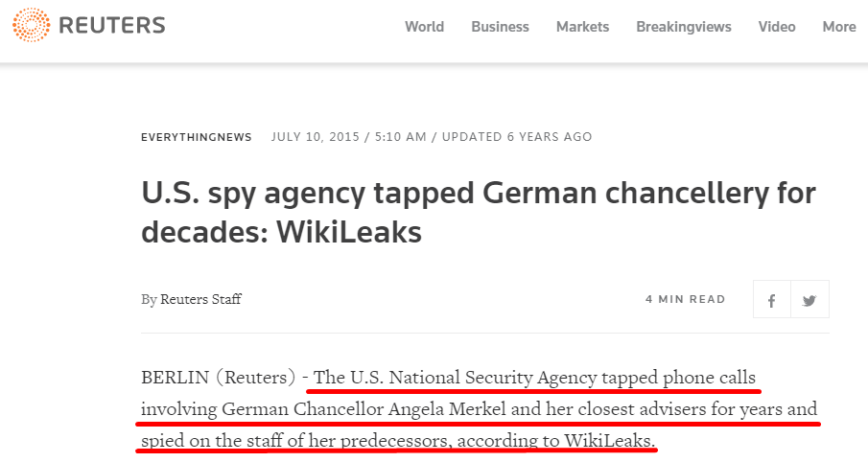The height and width of the screenshot is (462, 868).
Task: Click the Reuters dotted-circle logo icon
Action: point(31,26)
